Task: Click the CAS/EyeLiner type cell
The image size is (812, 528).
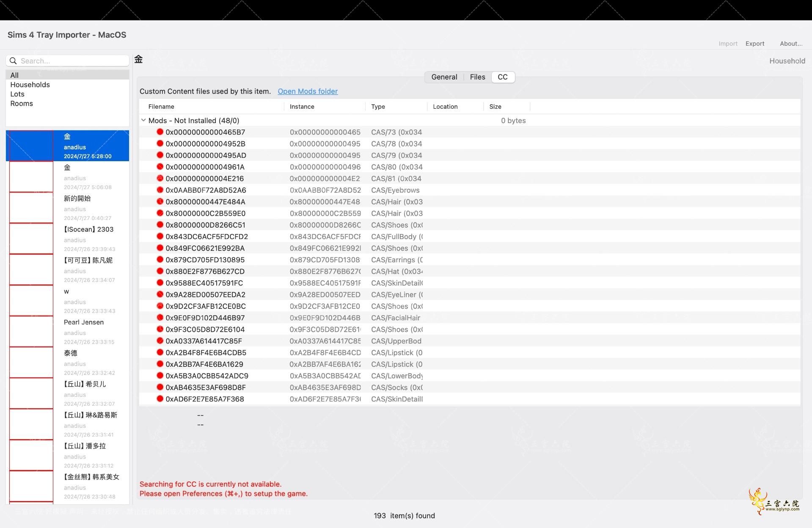Action: click(x=397, y=294)
